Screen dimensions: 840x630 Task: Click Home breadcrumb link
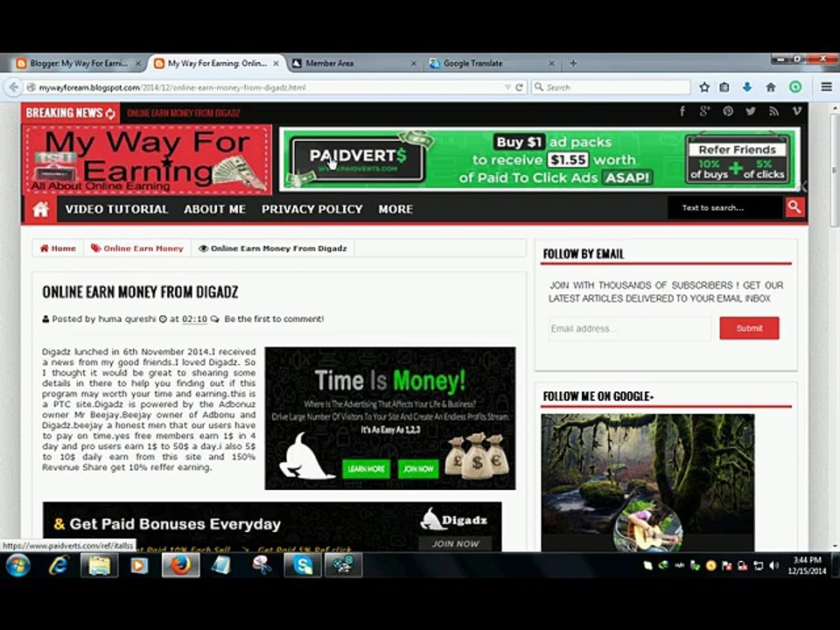click(58, 248)
